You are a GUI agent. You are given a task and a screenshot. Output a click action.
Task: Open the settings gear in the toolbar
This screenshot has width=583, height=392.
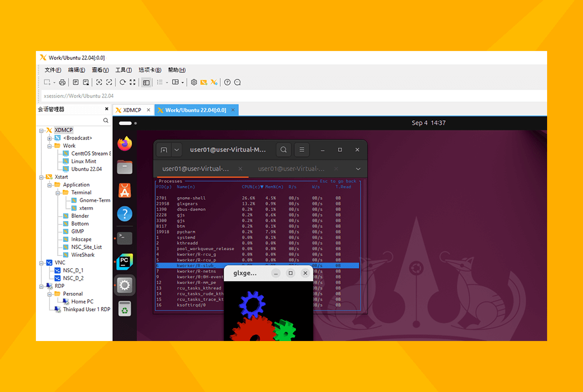(194, 82)
